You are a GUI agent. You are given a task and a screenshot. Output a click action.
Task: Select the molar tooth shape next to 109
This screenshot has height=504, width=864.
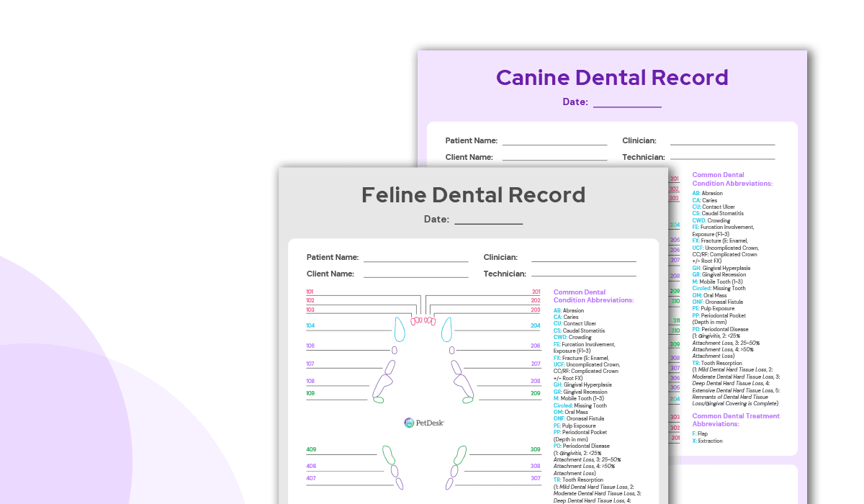(x=377, y=400)
